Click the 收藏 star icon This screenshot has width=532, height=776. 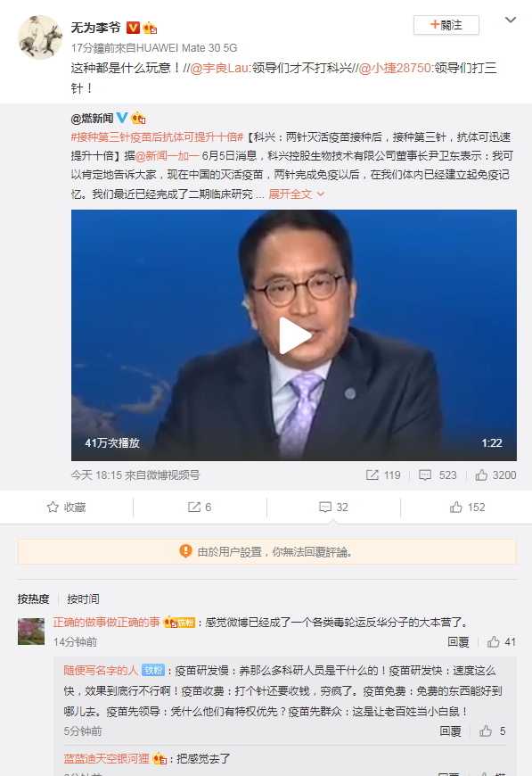click(53, 508)
